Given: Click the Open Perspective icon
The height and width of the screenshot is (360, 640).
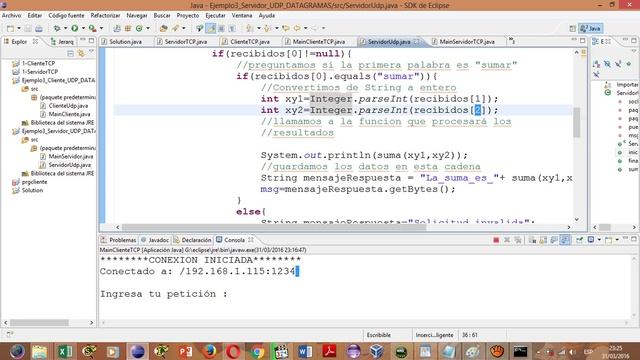Looking at the screenshot, I should coord(573,28).
